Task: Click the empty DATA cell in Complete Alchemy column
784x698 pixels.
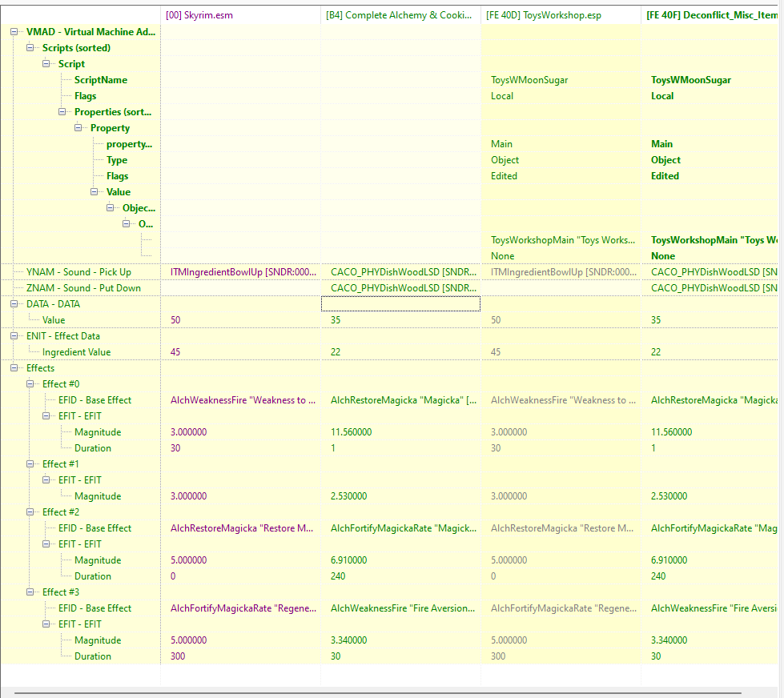Action: [x=400, y=304]
